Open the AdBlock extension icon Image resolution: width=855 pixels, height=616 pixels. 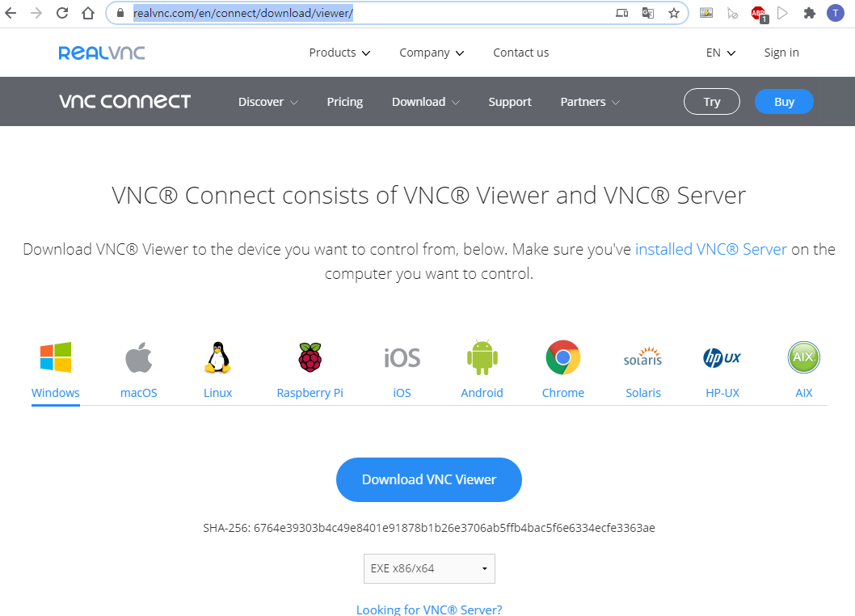(x=759, y=15)
